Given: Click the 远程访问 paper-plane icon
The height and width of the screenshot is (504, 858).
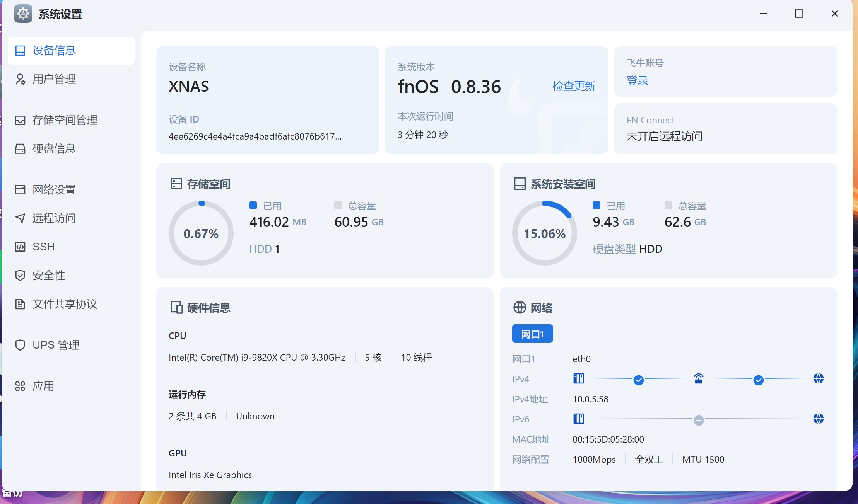Looking at the screenshot, I should pos(20,218).
